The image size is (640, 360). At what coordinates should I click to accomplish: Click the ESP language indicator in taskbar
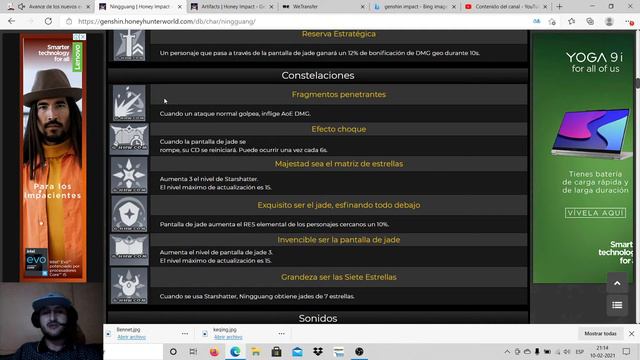point(579,351)
